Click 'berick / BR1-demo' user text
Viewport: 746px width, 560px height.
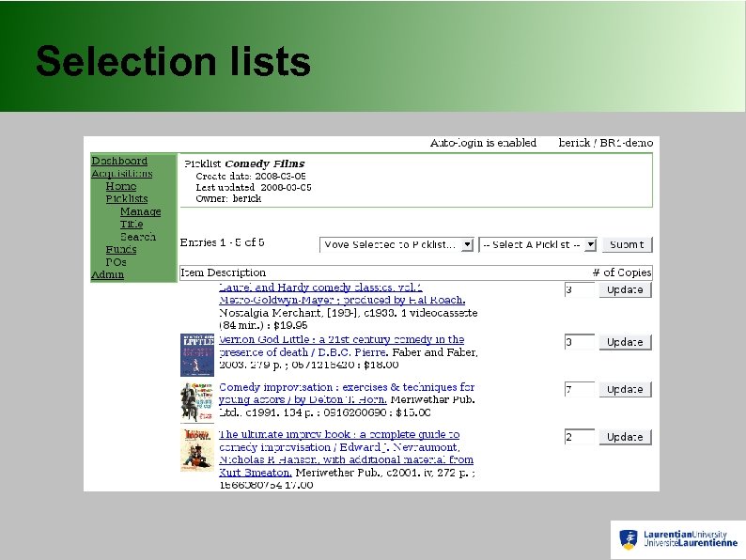(x=606, y=143)
